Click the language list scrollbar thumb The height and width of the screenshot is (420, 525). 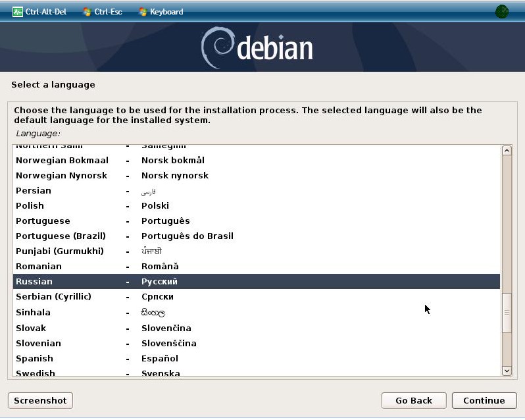click(x=507, y=313)
